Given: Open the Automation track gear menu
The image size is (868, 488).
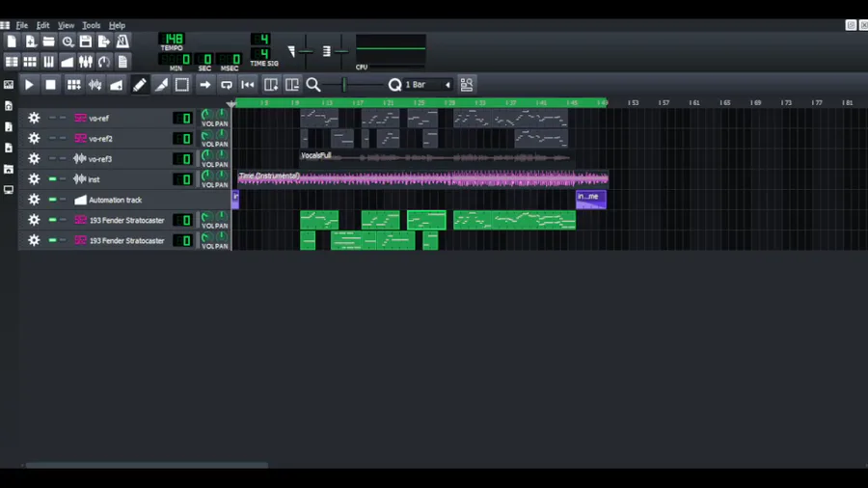Looking at the screenshot, I should tap(34, 200).
